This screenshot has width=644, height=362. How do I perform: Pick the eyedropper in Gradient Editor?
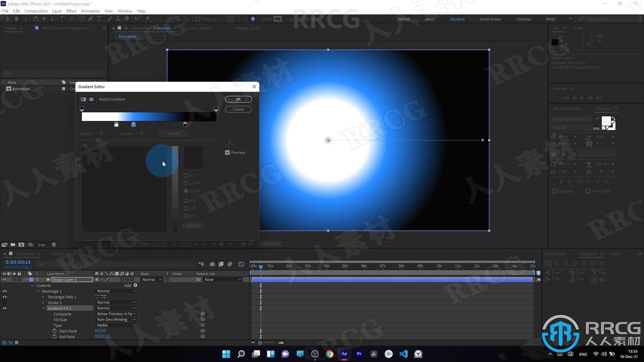coord(228,143)
